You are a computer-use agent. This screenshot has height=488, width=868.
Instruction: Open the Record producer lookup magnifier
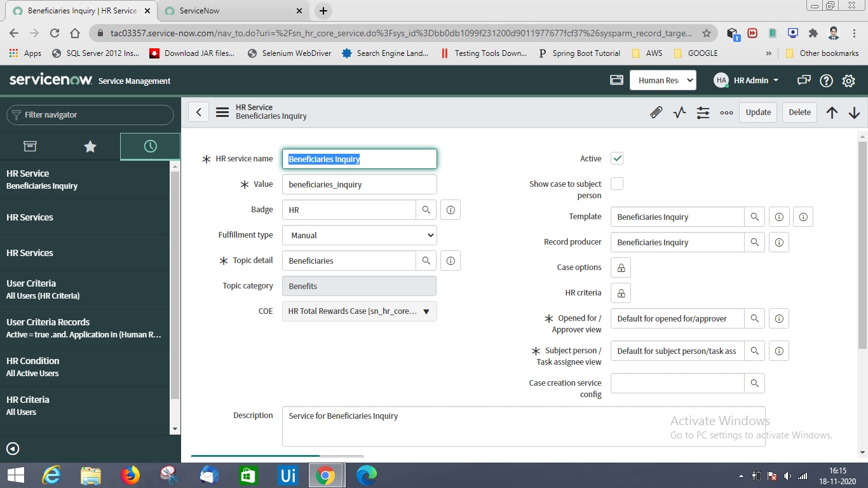[755, 242]
